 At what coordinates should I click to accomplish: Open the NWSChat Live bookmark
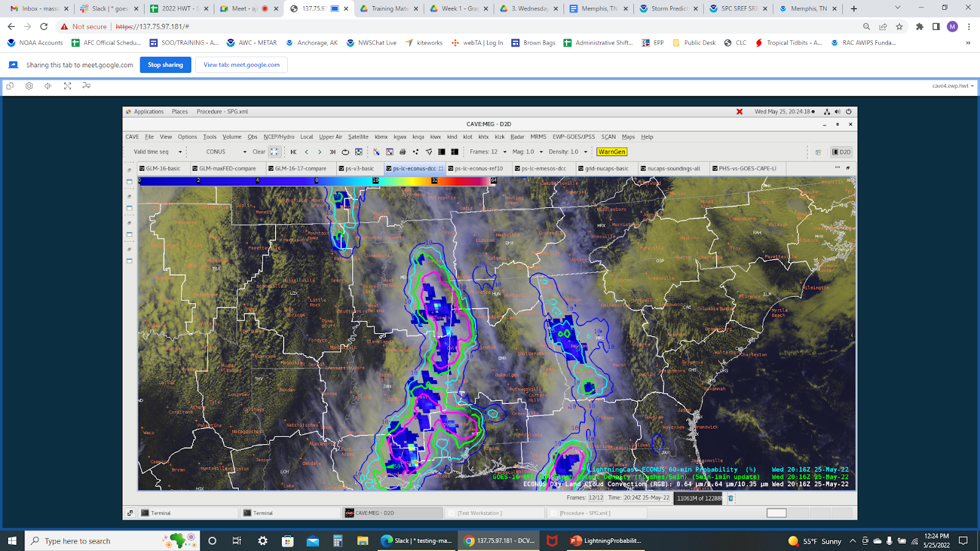[x=371, y=43]
